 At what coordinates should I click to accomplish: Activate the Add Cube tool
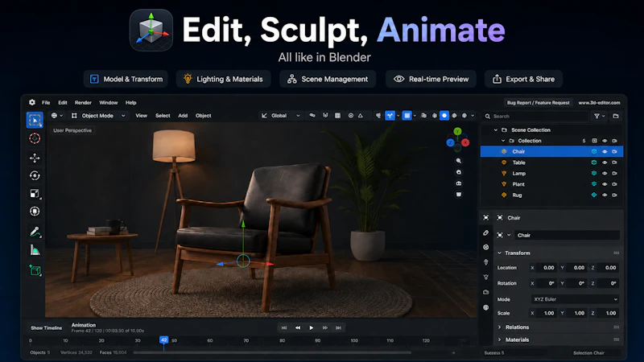(x=35, y=270)
